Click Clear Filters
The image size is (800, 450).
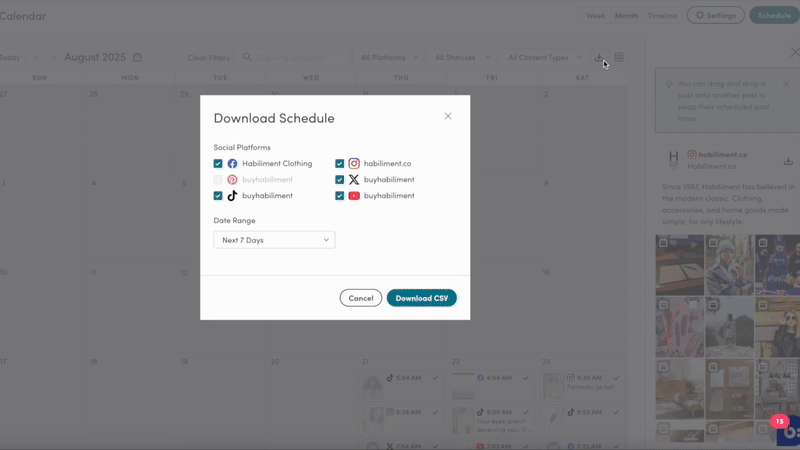click(x=208, y=58)
